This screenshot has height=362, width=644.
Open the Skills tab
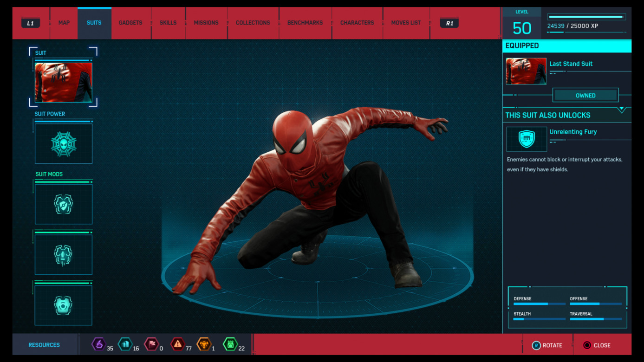(x=168, y=23)
